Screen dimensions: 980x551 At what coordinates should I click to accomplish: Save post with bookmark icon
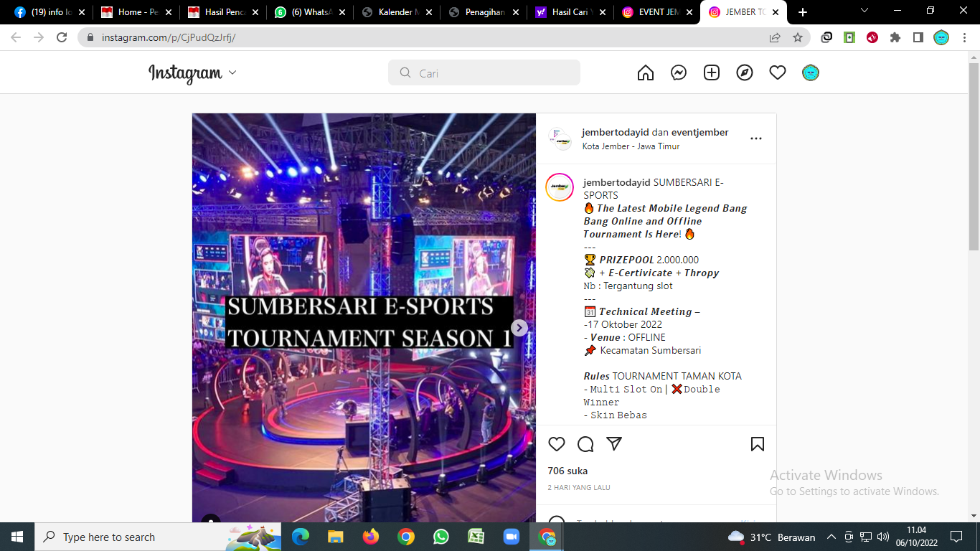coord(758,444)
